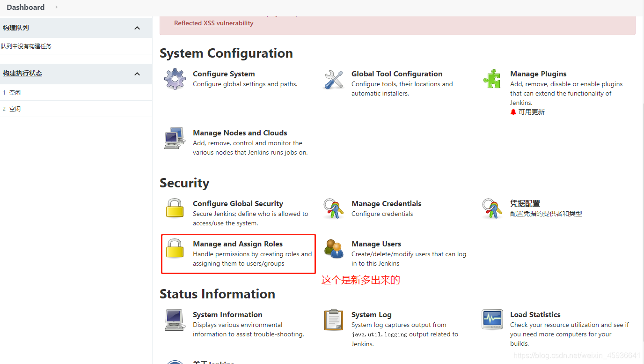Go to Dashboard breadcrumb

(26, 7)
